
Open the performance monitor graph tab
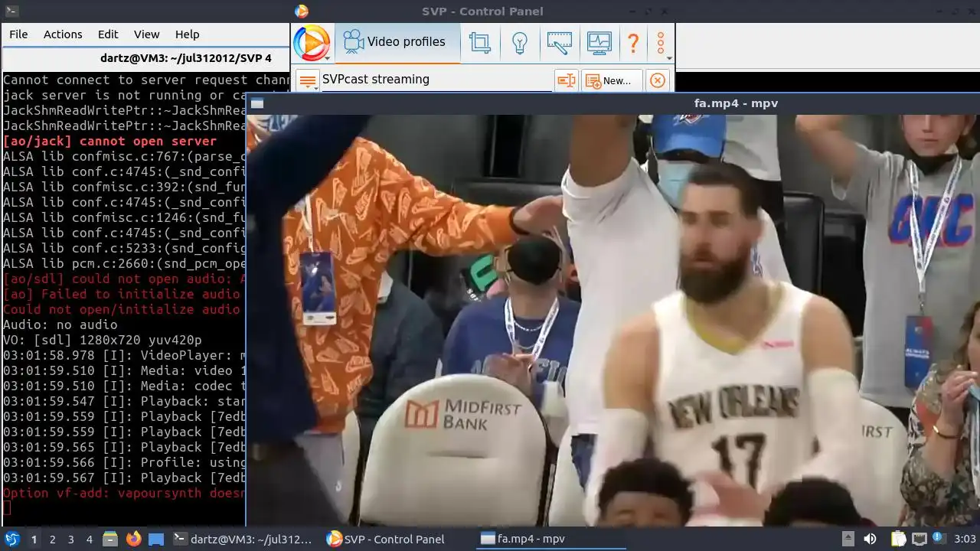(x=599, y=42)
